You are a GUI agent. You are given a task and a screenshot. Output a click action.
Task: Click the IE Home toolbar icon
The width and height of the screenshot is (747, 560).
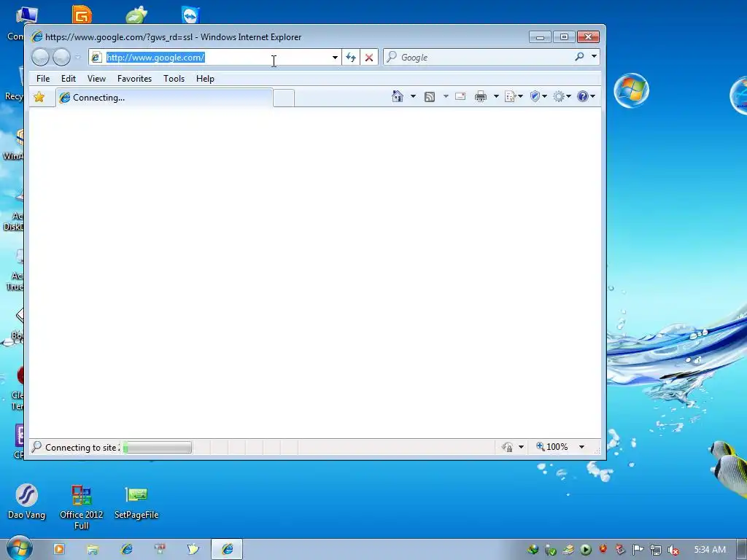pyautogui.click(x=398, y=97)
